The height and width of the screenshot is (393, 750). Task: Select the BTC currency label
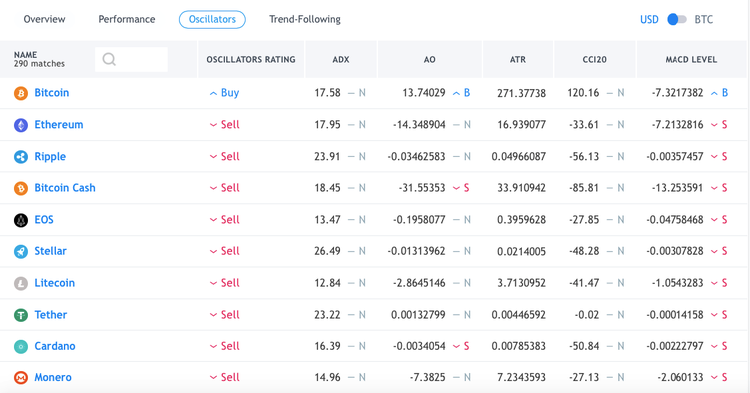704,20
